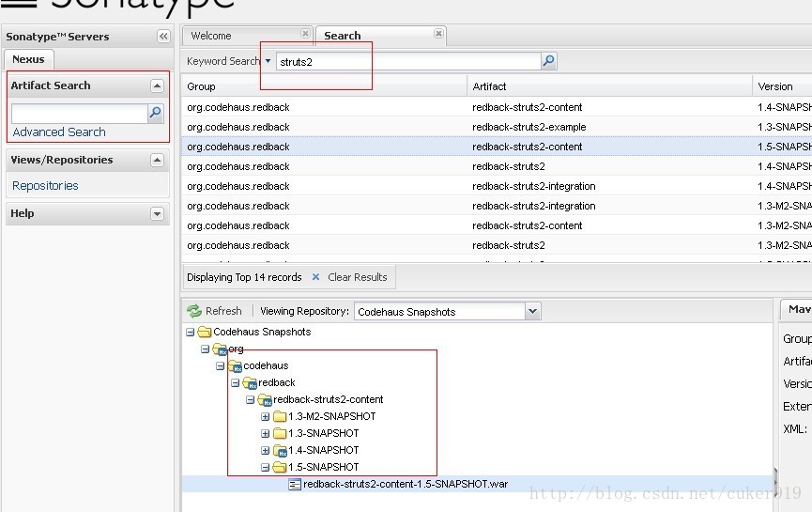Open the Repositories link
812x512 pixels.
45,185
